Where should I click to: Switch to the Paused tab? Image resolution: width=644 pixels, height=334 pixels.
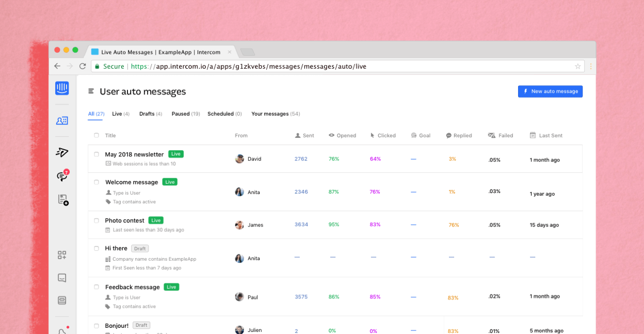(185, 114)
